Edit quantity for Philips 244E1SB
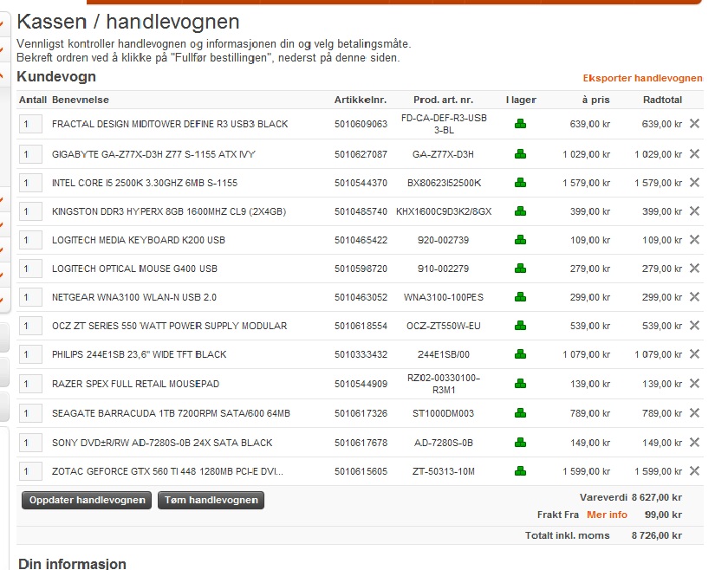The image size is (728, 570). pyautogui.click(x=30, y=354)
